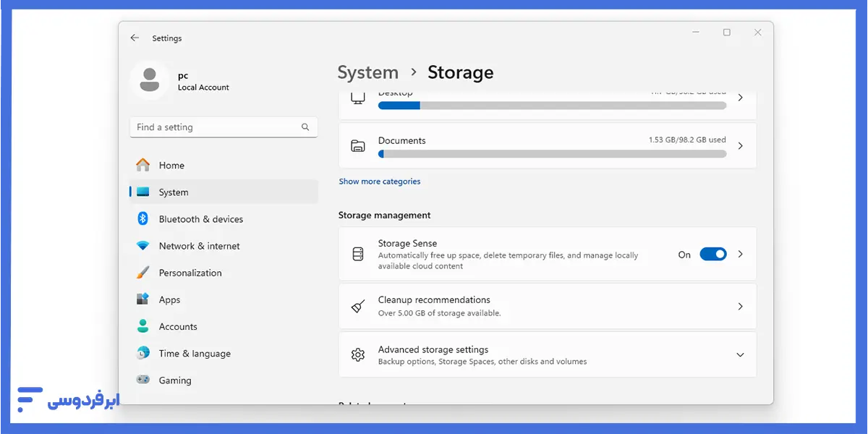The height and width of the screenshot is (434, 868).
Task: Select Apps in the sidebar
Action: click(x=224, y=299)
